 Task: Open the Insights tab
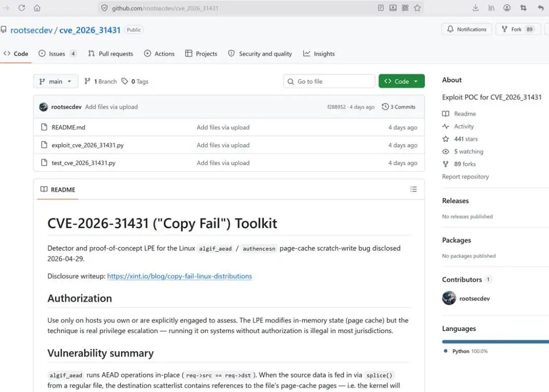(x=319, y=53)
